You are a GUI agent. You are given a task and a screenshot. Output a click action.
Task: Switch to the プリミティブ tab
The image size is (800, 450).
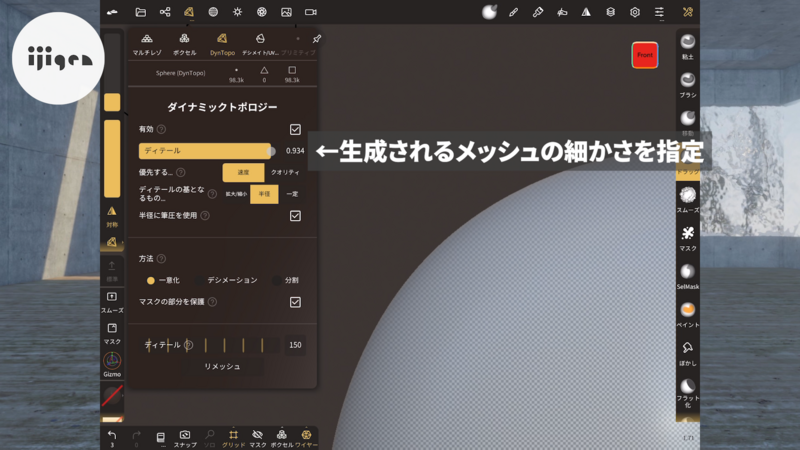[298, 44]
